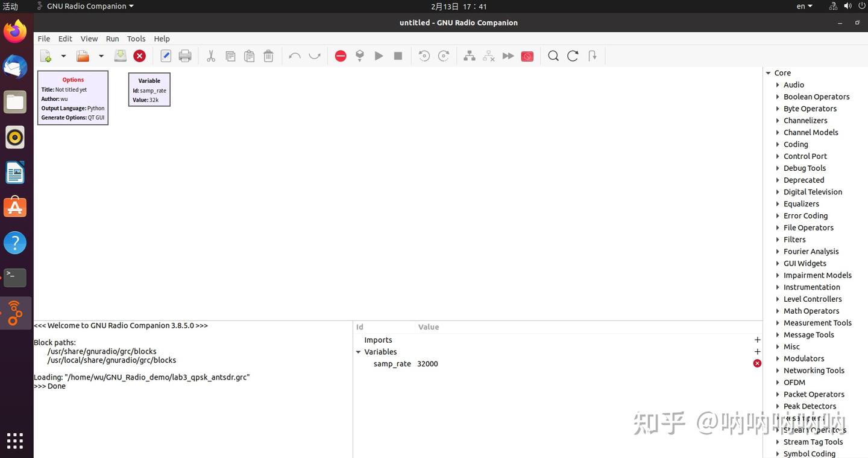868x458 pixels.
Task: Click the Kill flowgraph stop icon
Action: 397,56
